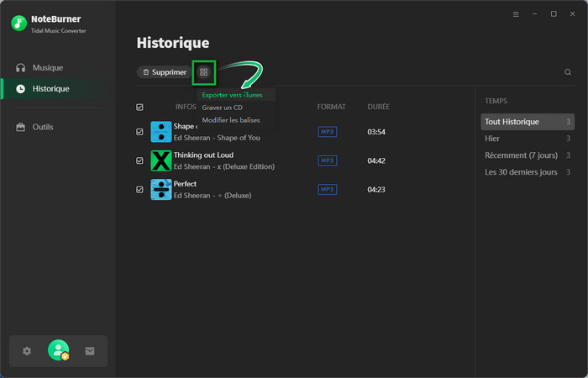
Task: Open the search magnifier icon
Action: [568, 72]
